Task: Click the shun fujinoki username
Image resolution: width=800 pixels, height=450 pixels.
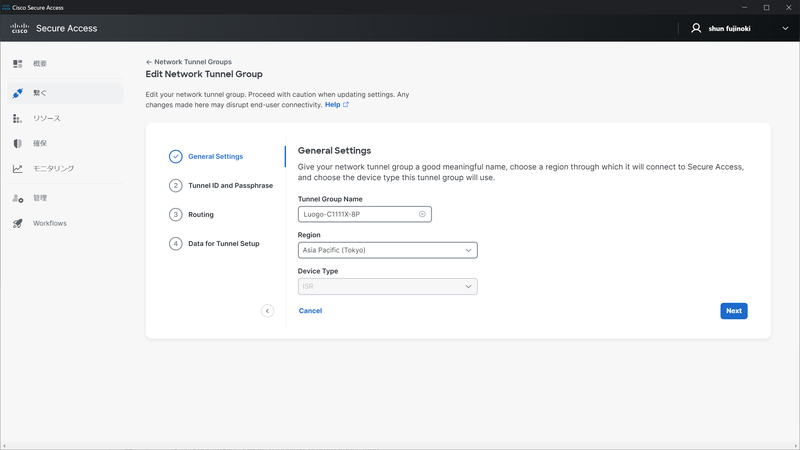Action: 730,29
